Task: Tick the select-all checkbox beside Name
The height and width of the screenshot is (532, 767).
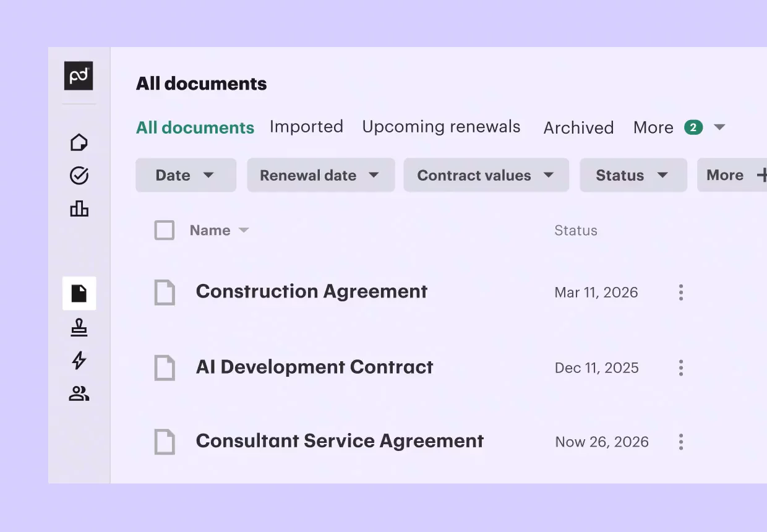Action: pos(165,230)
